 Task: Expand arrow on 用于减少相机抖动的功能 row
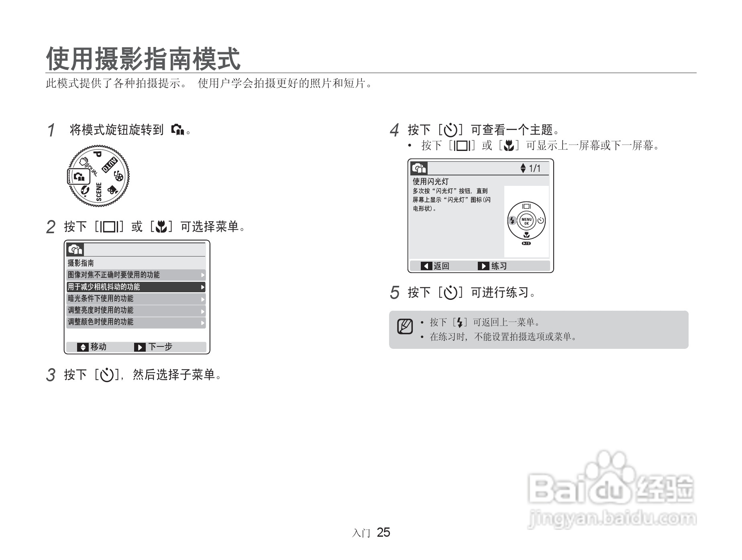click(x=203, y=287)
